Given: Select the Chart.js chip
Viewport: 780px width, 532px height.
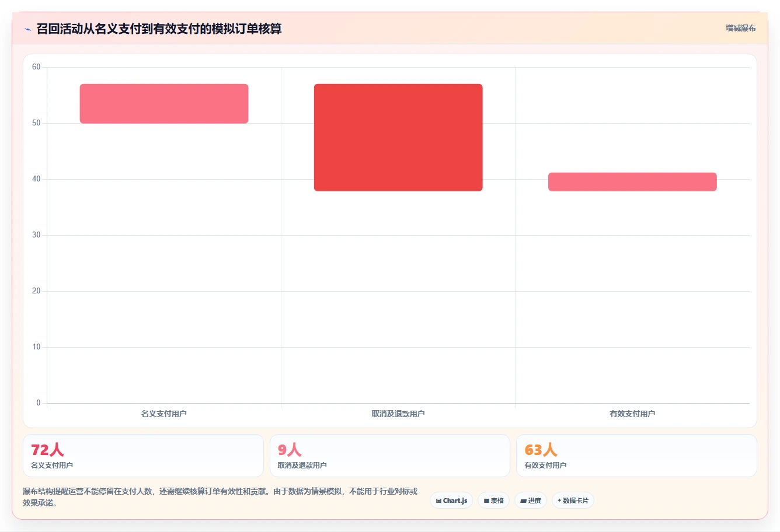Looking at the screenshot, I should pyautogui.click(x=451, y=501).
